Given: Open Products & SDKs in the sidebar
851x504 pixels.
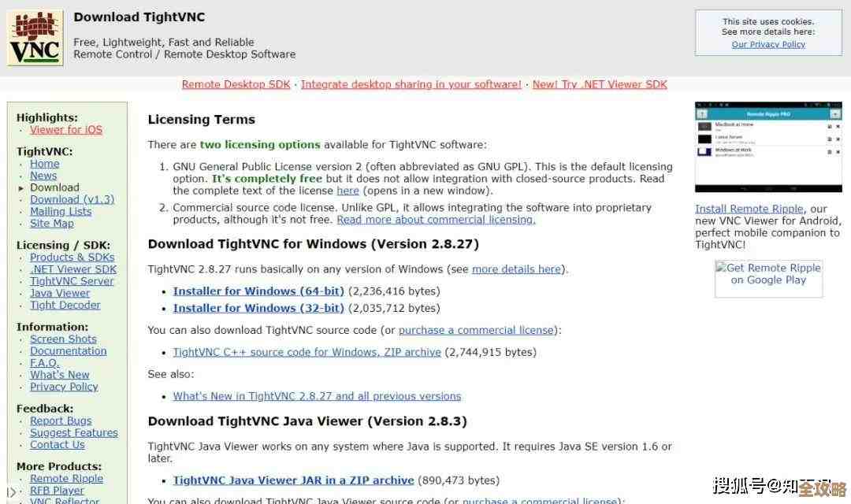Looking at the screenshot, I should (x=72, y=258).
